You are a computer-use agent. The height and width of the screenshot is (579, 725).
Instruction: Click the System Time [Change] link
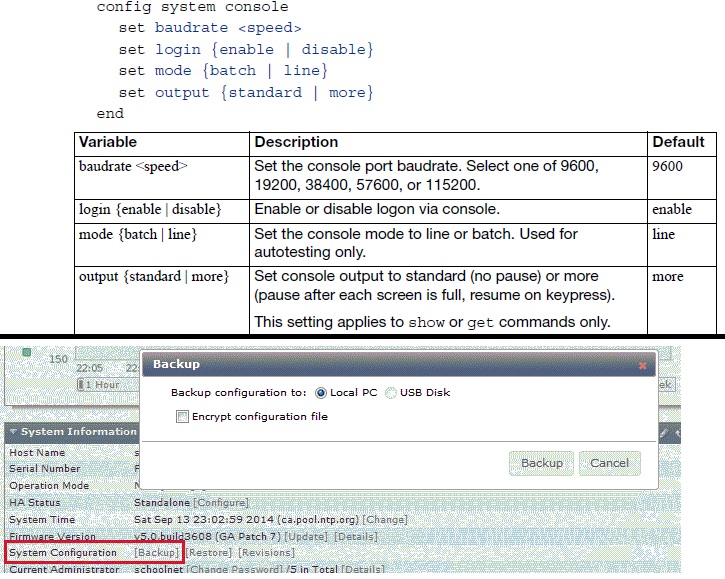(385, 520)
